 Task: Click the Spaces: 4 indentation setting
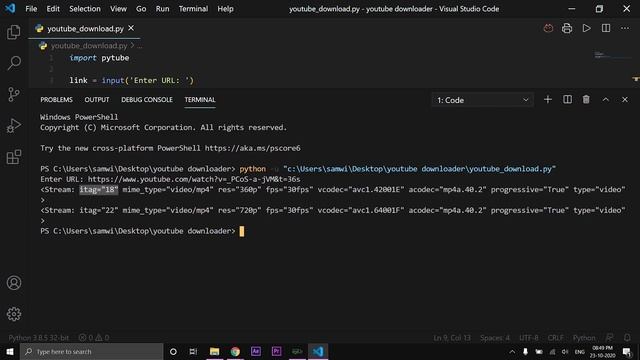[495, 338]
